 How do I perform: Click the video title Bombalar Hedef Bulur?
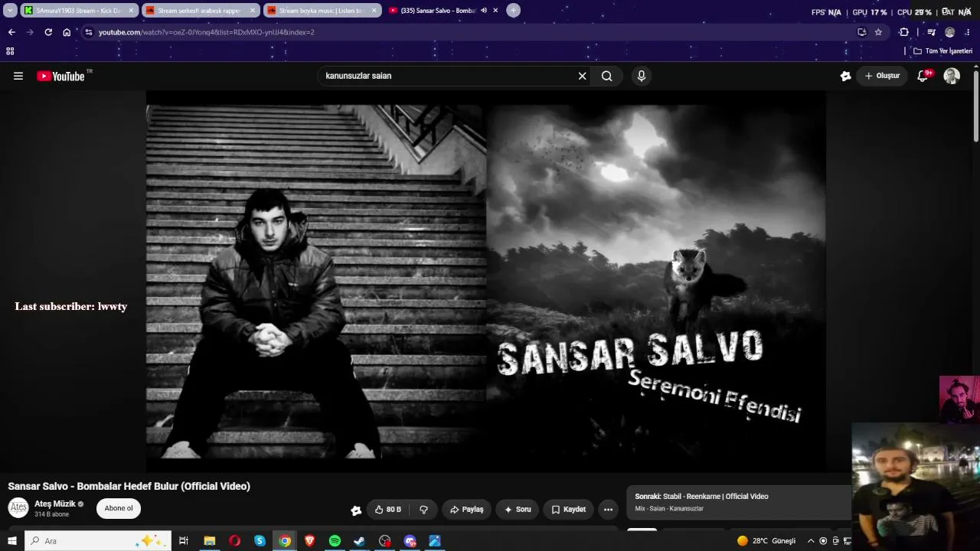[x=129, y=486]
